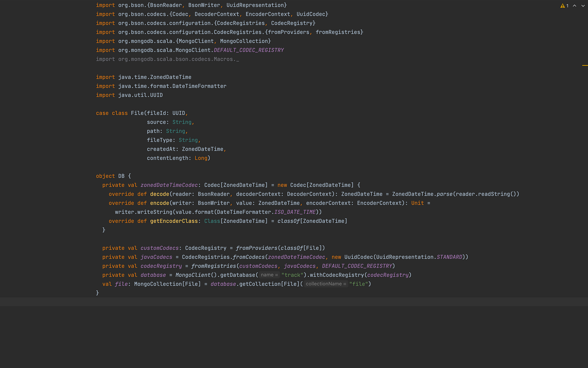The height and width of the screenshot is (368, 588).
Task: Click DEFAULT_CODEC_REGISTRY in the import statement
Action: (x=249, y=50)
